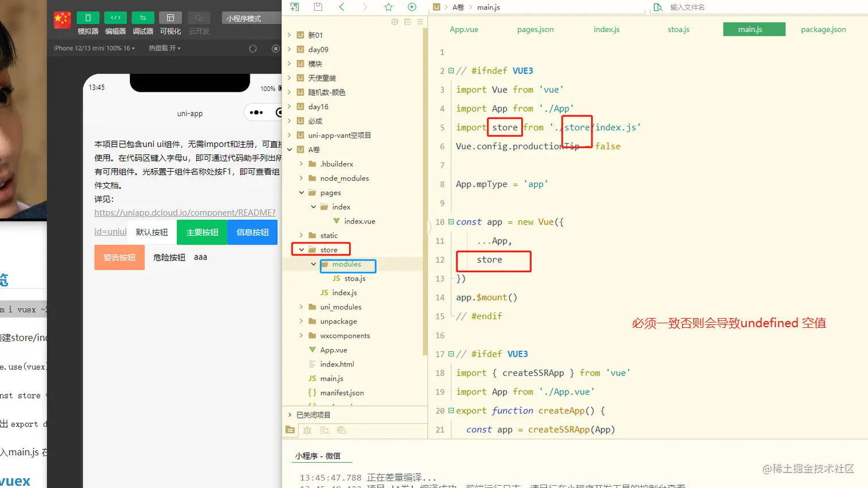Open the debug view bug icon
The image size is (868, 488).
[x=307, y=430]
